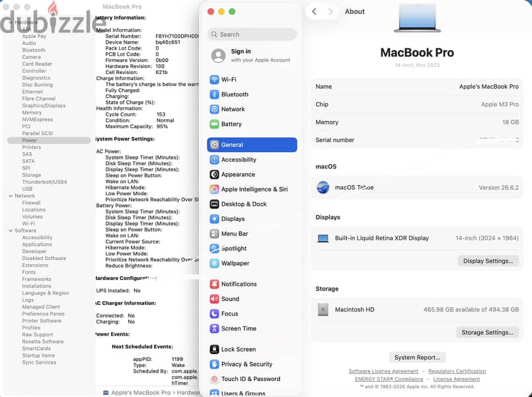
Task: Click Apple's MacBook Pro in path bar
Action: [141, 392]
